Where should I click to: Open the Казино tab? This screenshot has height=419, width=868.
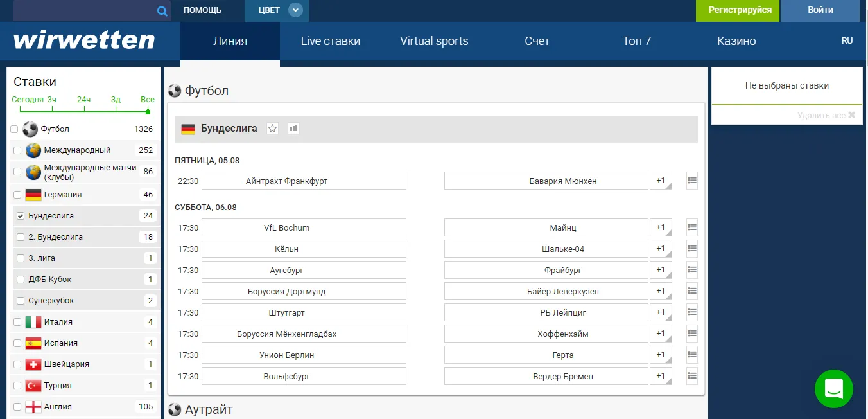pyautogui.click(x=736, y=41)
